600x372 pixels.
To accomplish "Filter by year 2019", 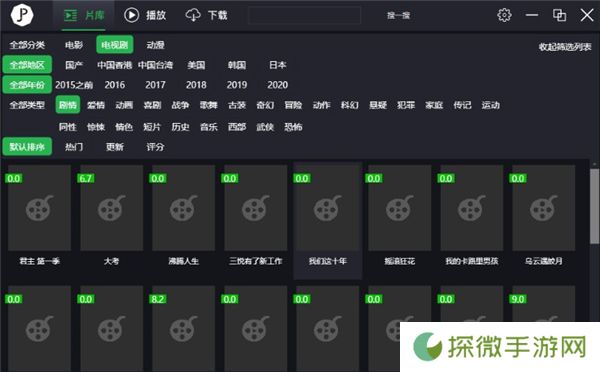I will [237, 85].
